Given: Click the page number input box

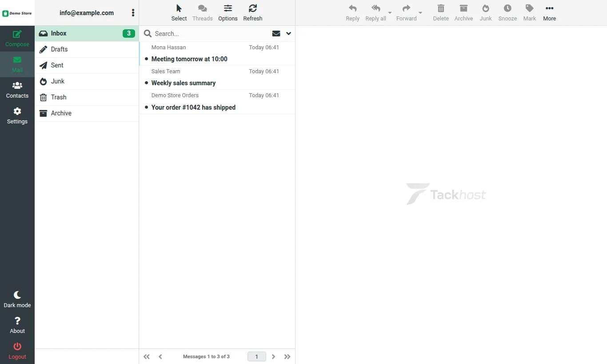Looking at the screenshot, I should tap(257, 356).
